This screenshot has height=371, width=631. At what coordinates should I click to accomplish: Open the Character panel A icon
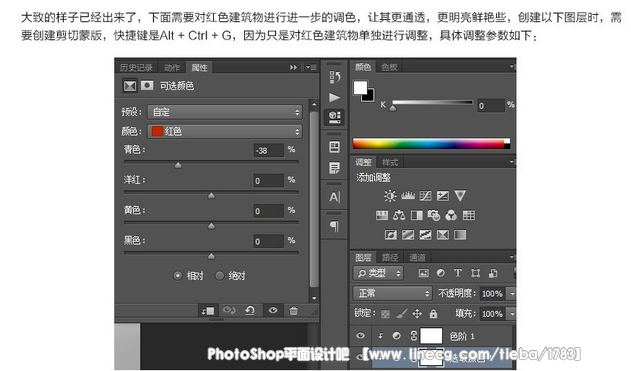334,197
